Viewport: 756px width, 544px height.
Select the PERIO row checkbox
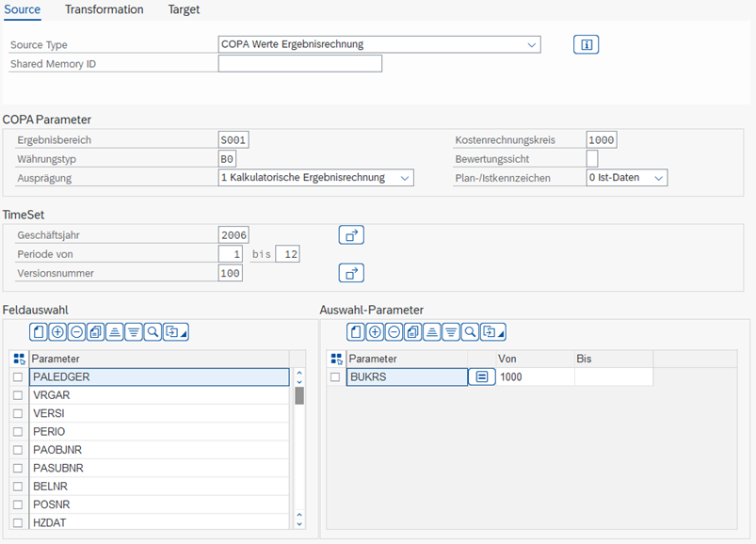point(18,432)
